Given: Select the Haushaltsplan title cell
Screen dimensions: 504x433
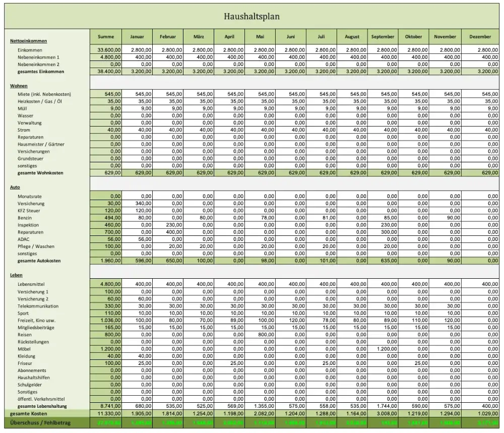Looking at the screenshot, I should (x=251, y=16).
